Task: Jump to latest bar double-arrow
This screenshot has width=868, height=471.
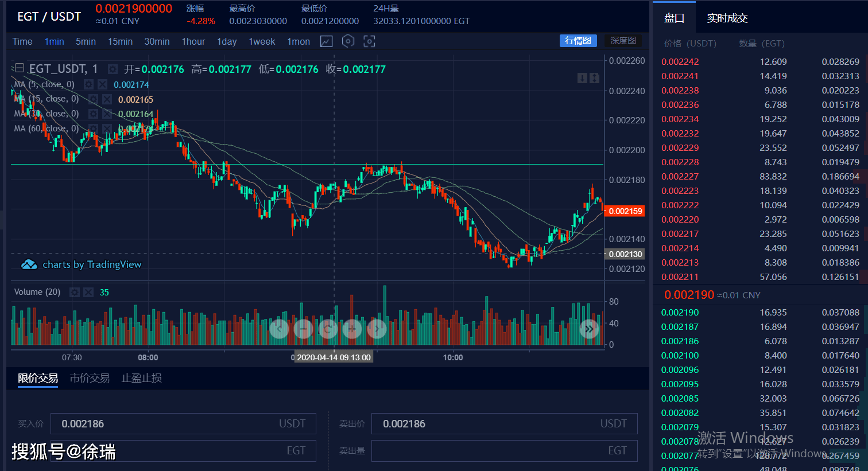Action: point(589,329)
